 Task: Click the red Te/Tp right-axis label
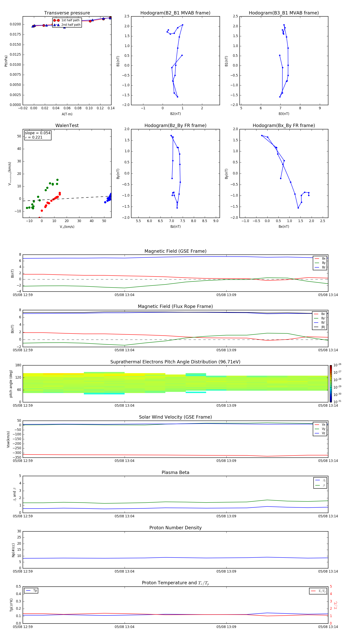336,605
